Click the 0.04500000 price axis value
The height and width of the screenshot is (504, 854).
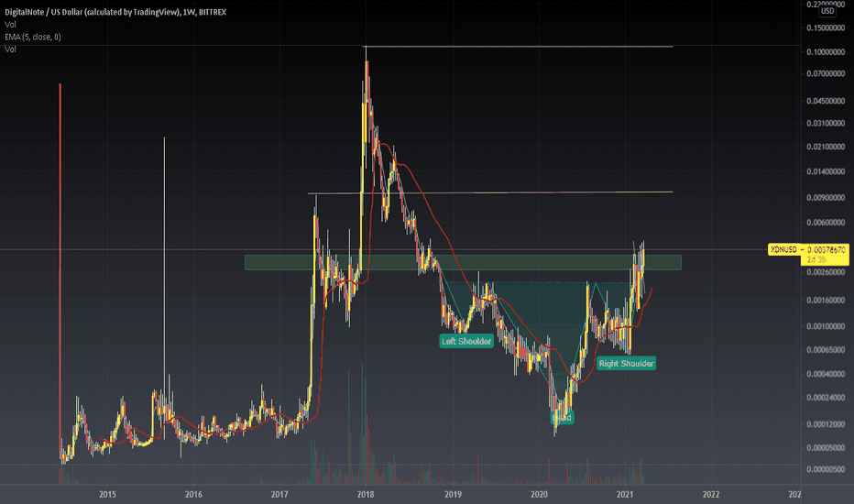pos(826,102)
